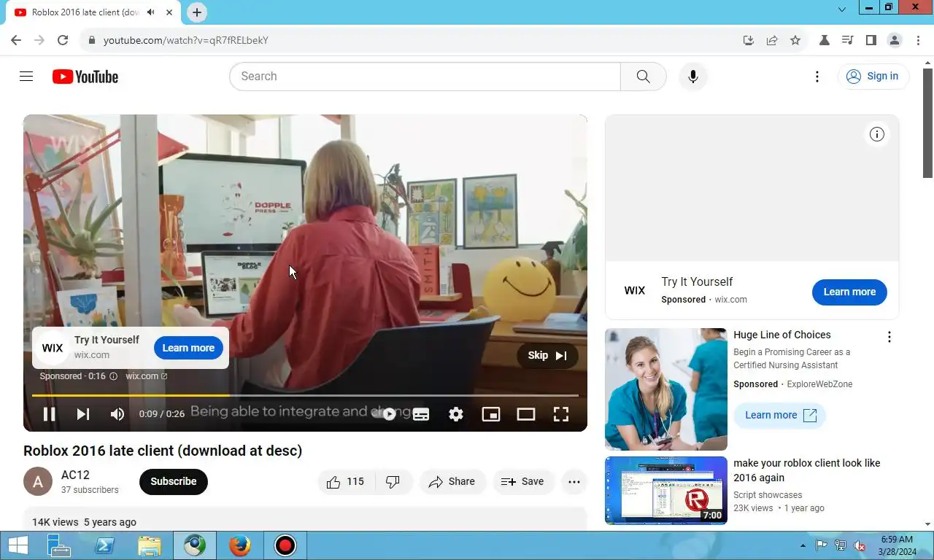
Task: Enter full screen mode
Action: tap(561, 414)
